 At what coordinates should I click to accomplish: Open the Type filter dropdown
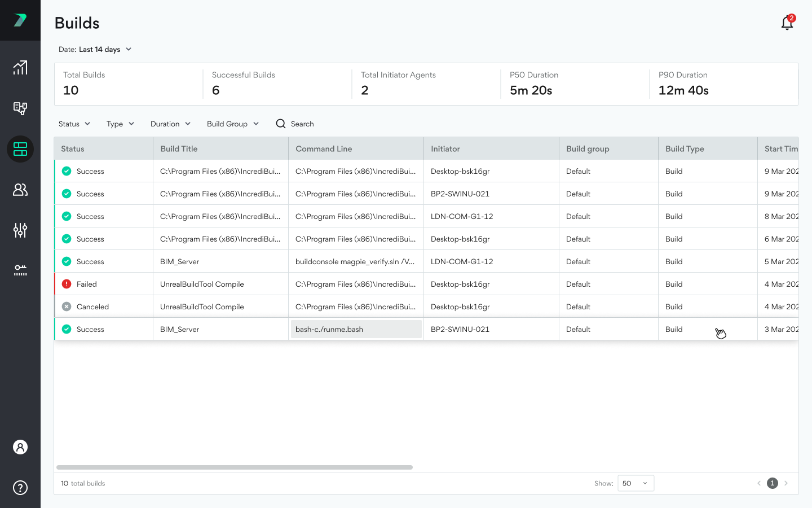(x=120, y=124)
